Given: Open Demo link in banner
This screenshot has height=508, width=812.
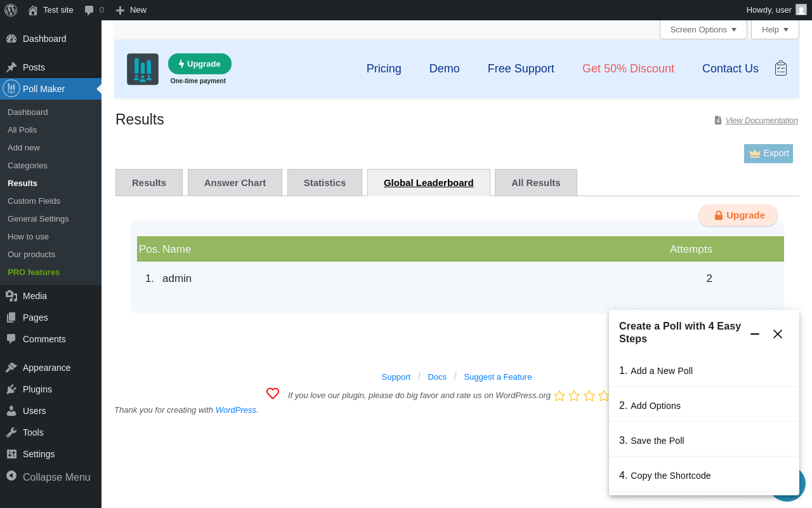Looking at the screenshot, I should [x=444, y=69].
